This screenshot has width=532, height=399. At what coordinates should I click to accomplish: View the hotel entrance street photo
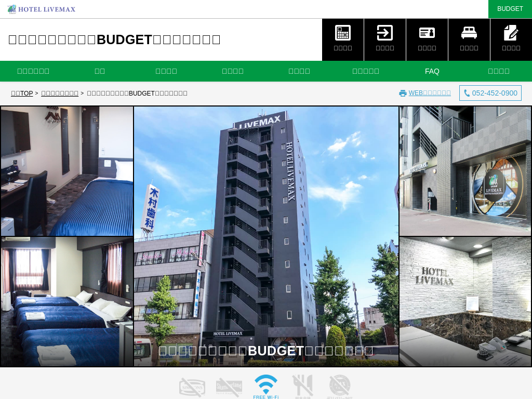click(x=465, y=171)
